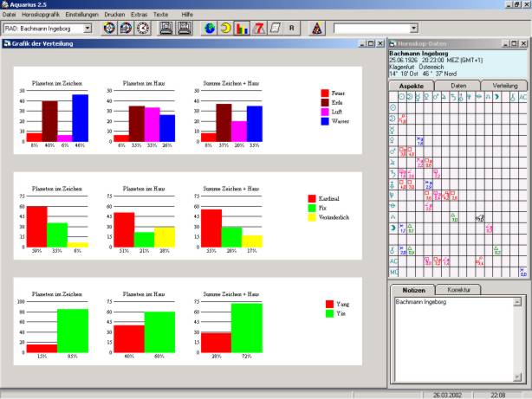The image size is (532, 399).
Task: Click the red Feuer legend swatch
Action: (325, 93)
